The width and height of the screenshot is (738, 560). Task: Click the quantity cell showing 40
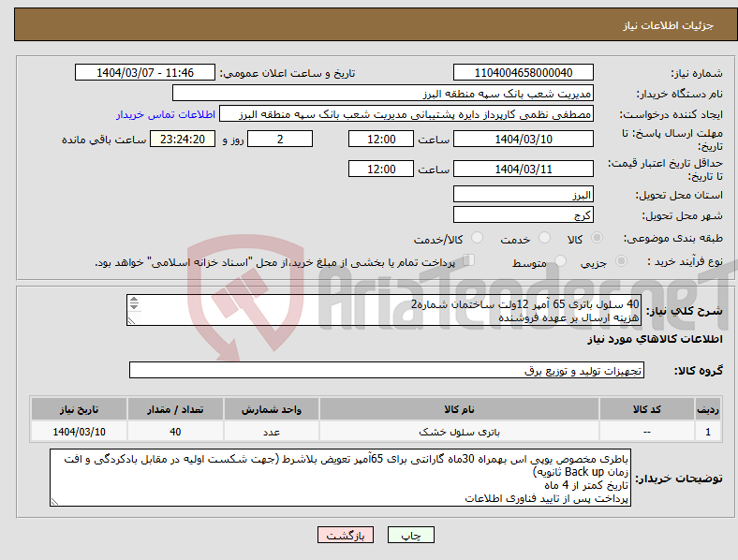175,432
